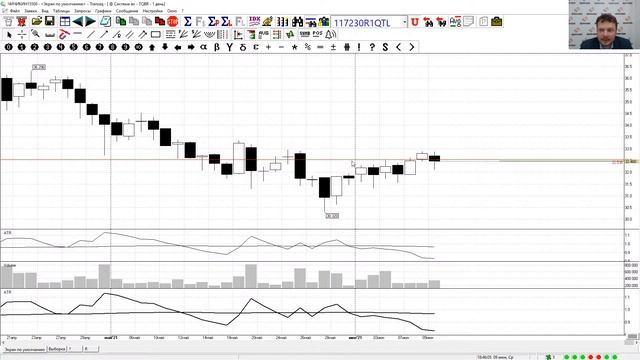Screen dimensions: 640x360
Task: Insert the beta symbol marker
Action: pos(217,47)
